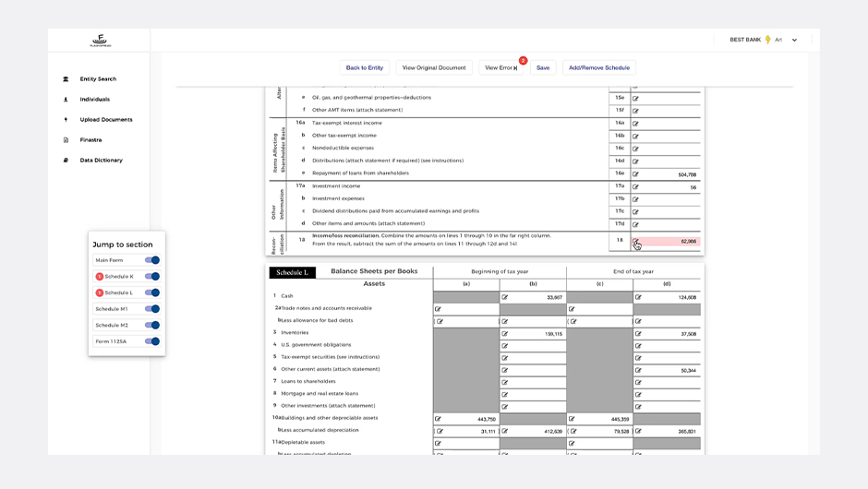This screenshot has height=489, width=868.
Task: Toggle the Form 1125A section switch
Action: [x=152, y=341]
